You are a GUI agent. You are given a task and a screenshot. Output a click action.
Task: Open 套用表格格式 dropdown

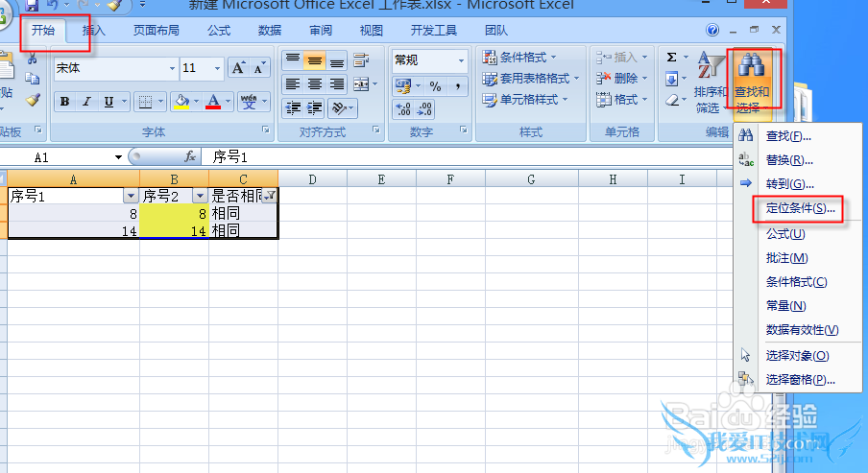(530, 79)
